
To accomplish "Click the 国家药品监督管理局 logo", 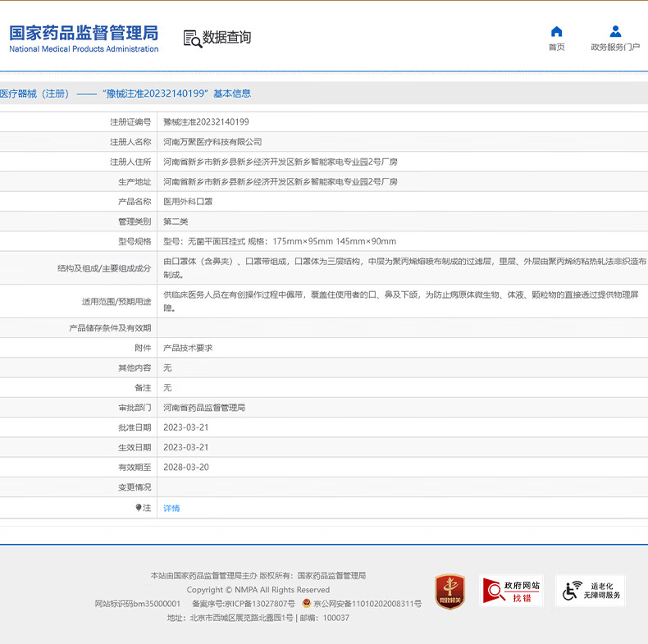I will [x=83, y=38].
